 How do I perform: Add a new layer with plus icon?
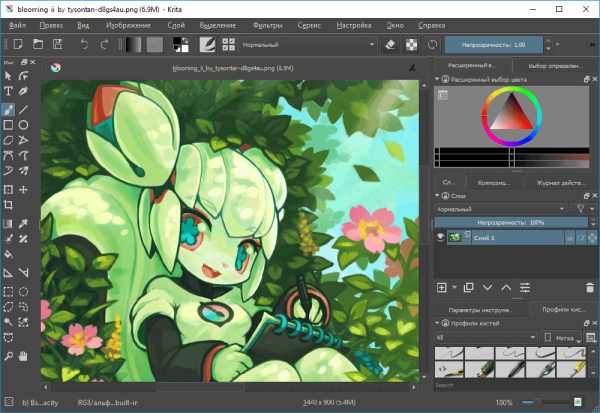(442, 287)
